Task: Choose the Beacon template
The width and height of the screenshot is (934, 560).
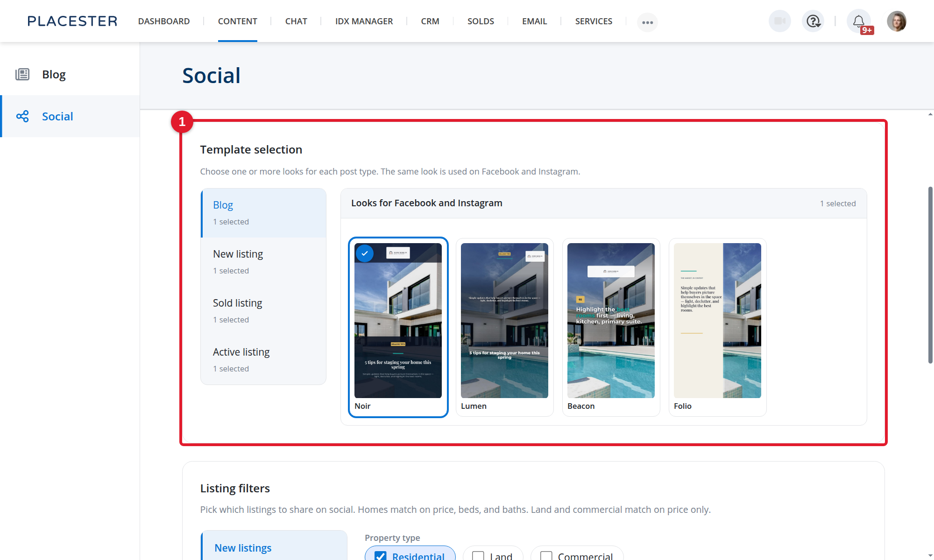Action: [611, 327]
